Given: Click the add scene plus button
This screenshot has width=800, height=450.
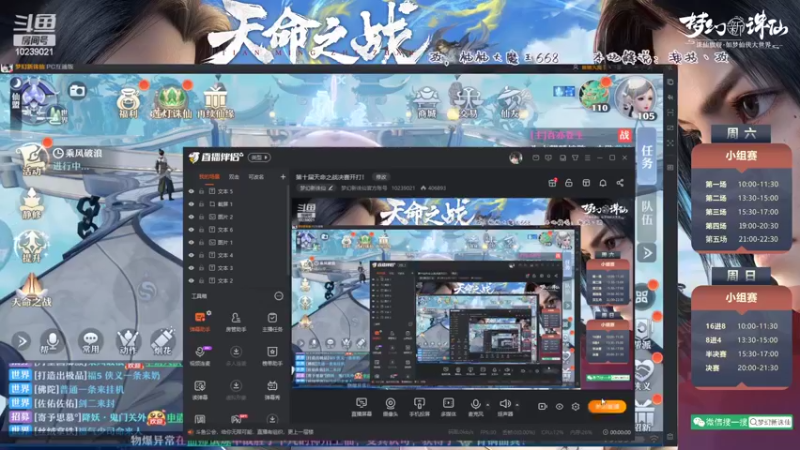Looking at the screenshot, I should coord(283,177).
